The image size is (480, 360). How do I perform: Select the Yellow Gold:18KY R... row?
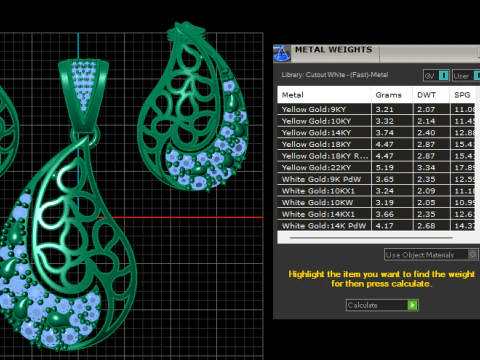point(376,156)
